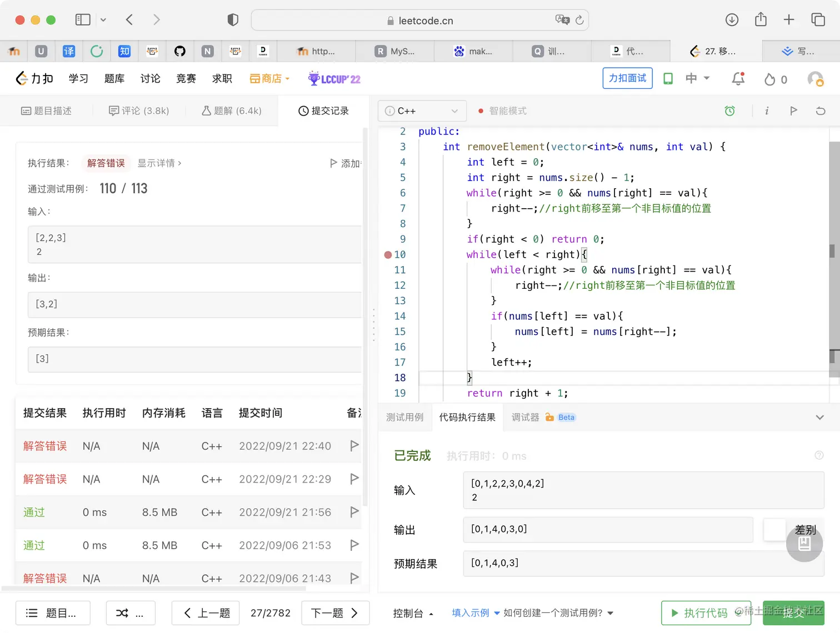Open the 22:40 failed submission details
Viewport: 840px width, 633px height.
coord(45,446)
